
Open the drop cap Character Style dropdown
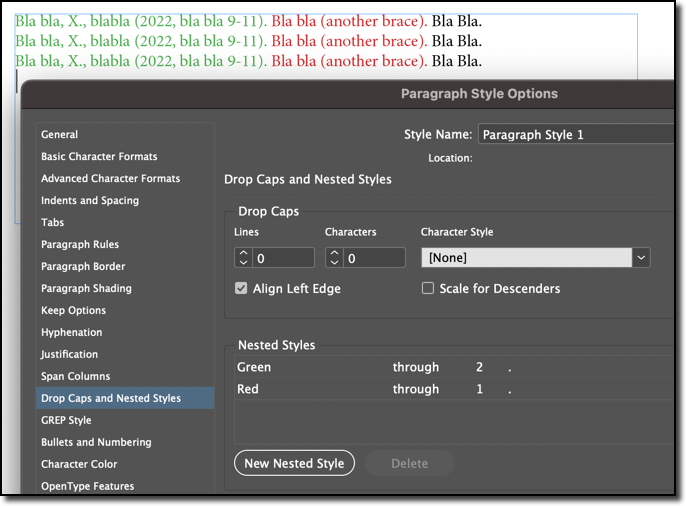[x=536, y=258]
